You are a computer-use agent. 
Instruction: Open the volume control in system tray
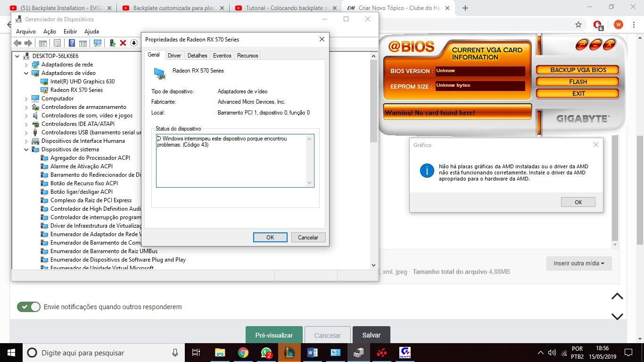tap(552, 353)
